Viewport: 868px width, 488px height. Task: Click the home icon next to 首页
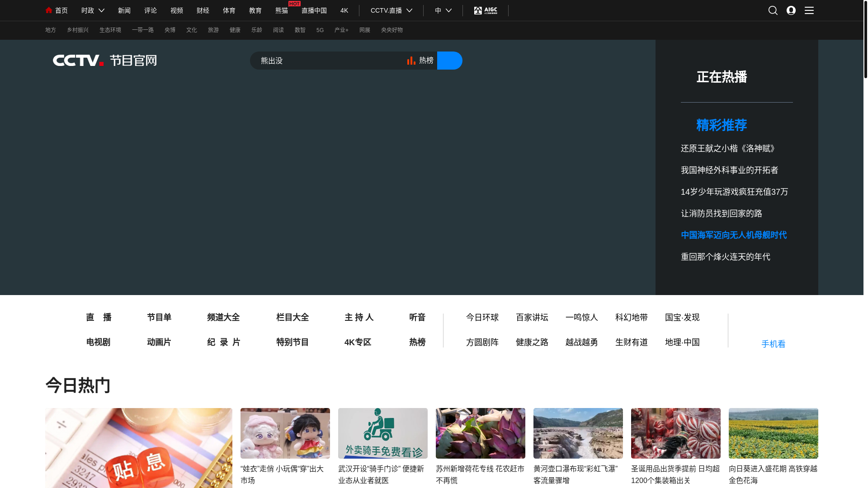(49, 10)
